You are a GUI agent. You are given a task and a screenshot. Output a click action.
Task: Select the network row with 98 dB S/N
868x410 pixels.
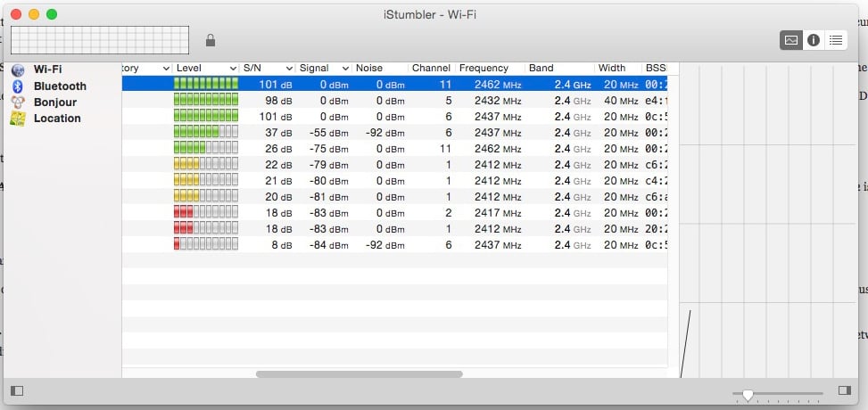pyautogui.click(x=393, y=101)
